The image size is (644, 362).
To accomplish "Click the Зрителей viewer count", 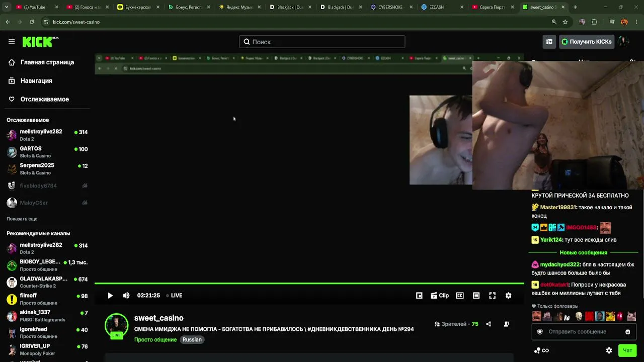I will (456, 324).
